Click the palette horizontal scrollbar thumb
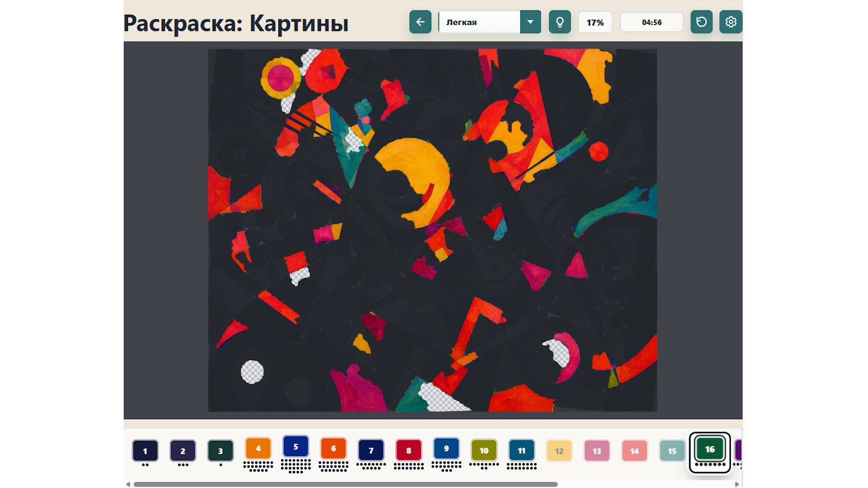The image size is (868, 488). [x=346, y=484]
